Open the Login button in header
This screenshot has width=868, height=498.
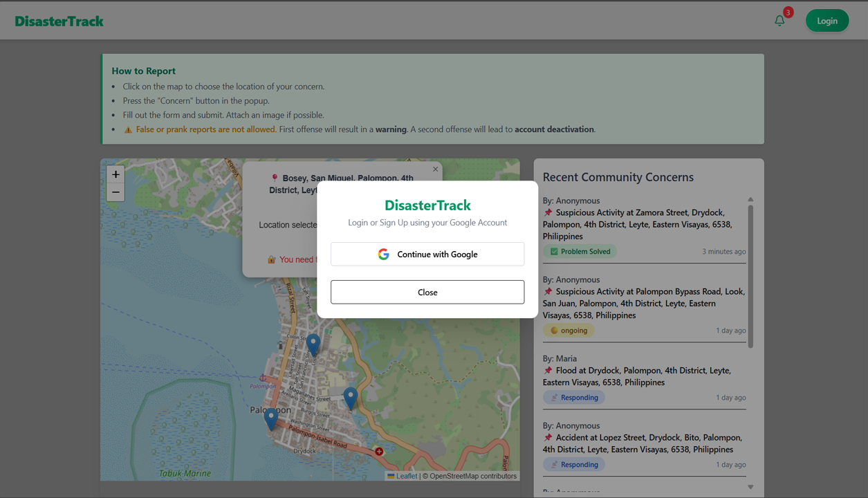pos(827,21)
